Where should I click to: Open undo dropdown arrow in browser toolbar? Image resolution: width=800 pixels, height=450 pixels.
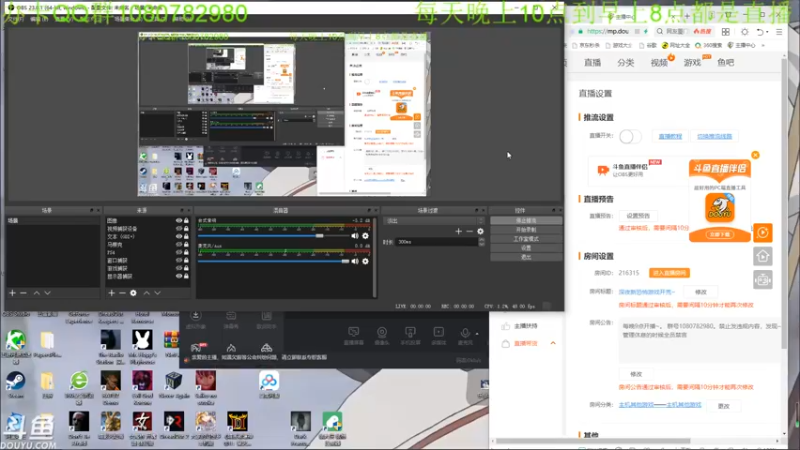point(767,32)
